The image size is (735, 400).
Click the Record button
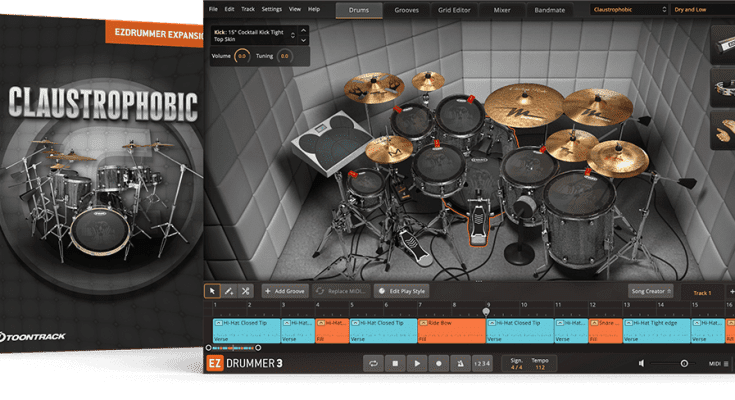coord(438,363)
